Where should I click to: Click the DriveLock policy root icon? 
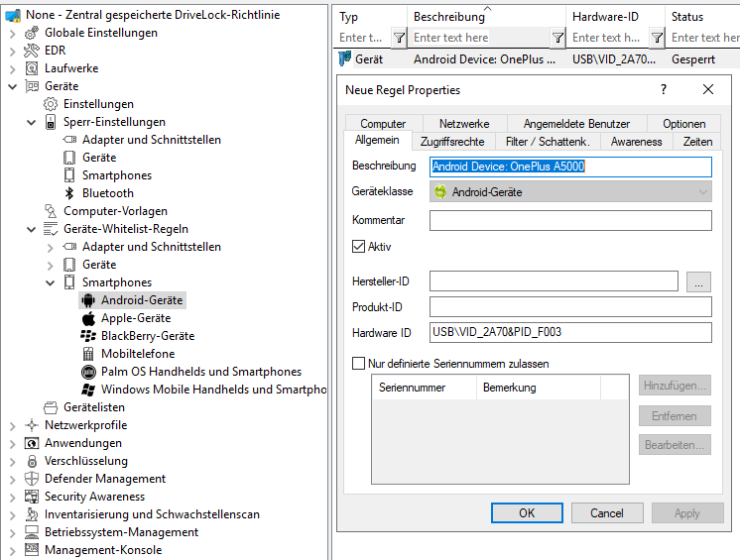13,15
